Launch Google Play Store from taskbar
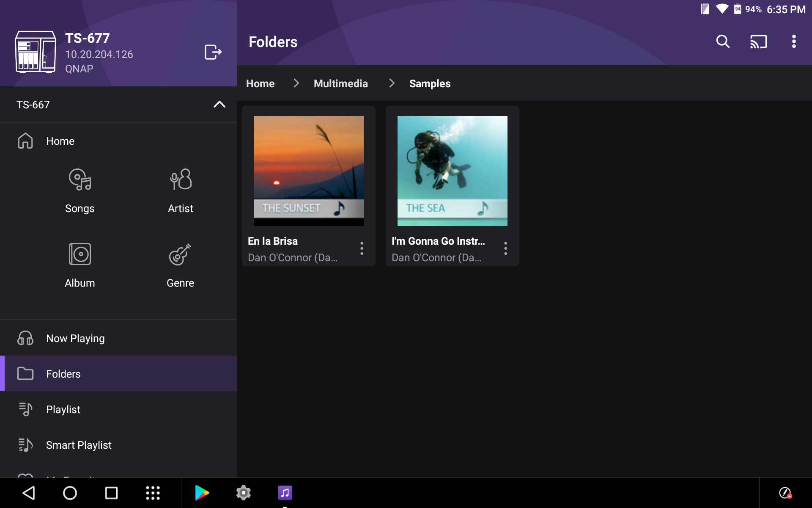The height and width of the screenshot is (508, 812). (x=202, y=493)
